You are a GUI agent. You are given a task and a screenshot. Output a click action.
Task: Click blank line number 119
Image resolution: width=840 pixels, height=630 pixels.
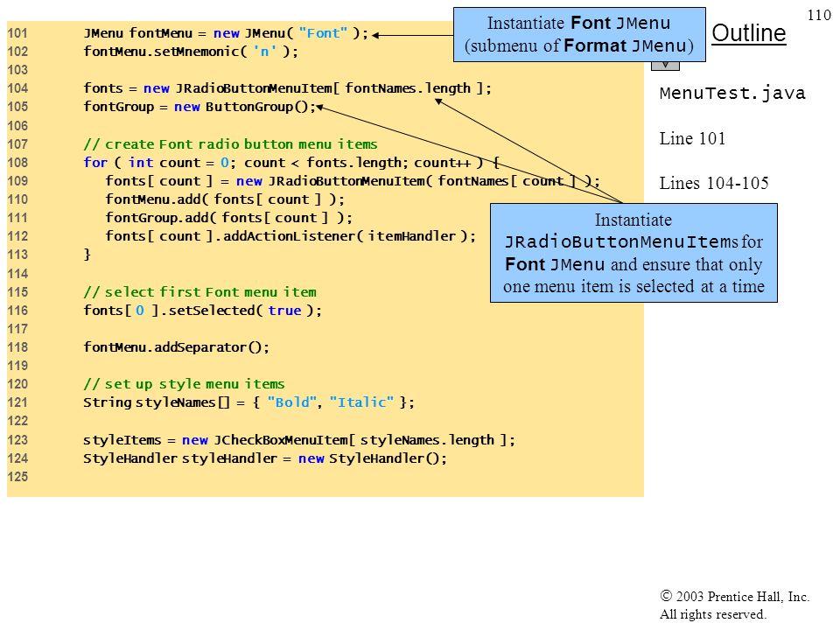click(x=17, y=366)
